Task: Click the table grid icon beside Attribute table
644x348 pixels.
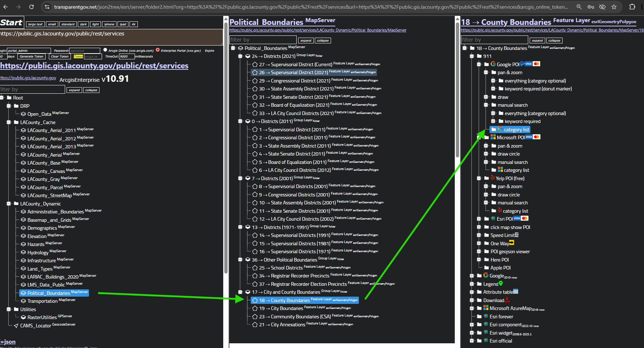Action: [516, 292]
